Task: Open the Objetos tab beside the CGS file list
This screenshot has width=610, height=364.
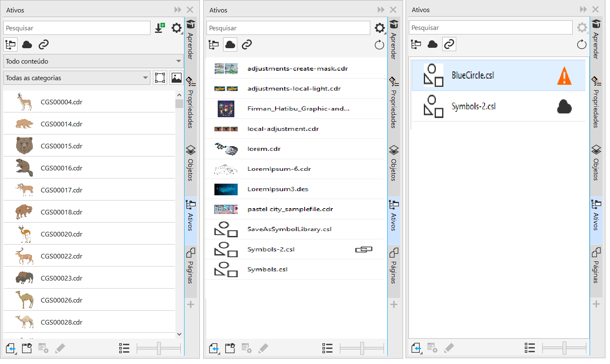Action: 190,163
